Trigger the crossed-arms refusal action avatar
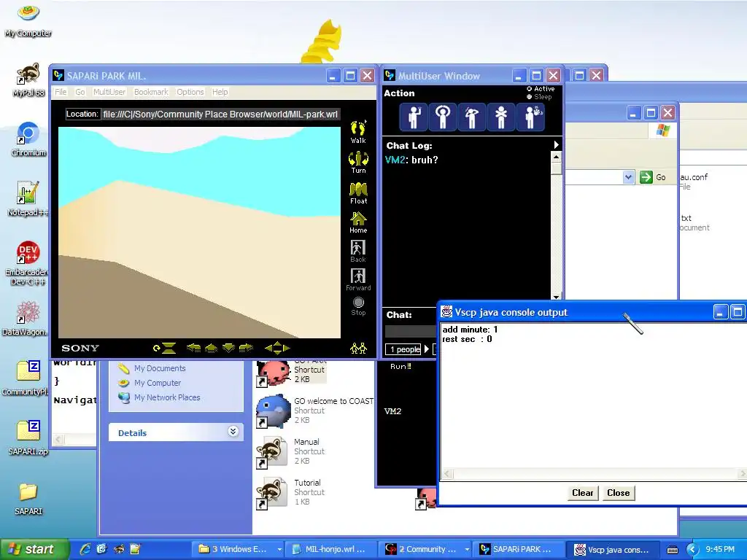Viewport: 747px width, 560px height. pos(500,117)
